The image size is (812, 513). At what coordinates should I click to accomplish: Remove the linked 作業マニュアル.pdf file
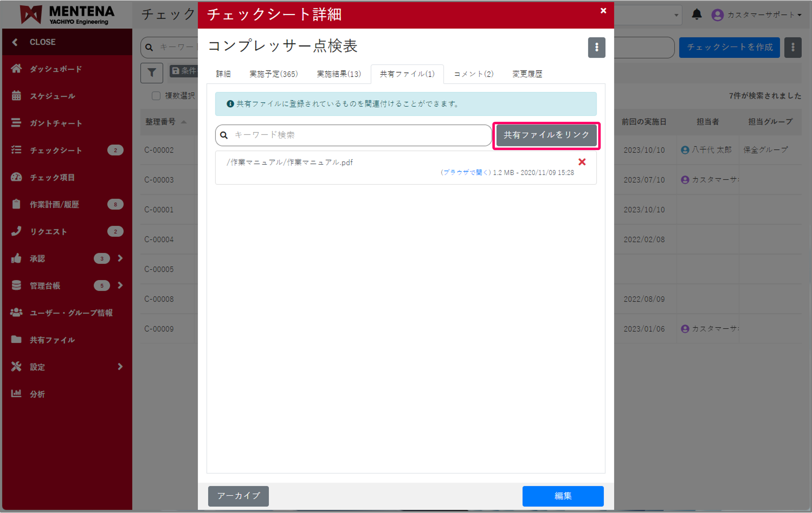582,162
